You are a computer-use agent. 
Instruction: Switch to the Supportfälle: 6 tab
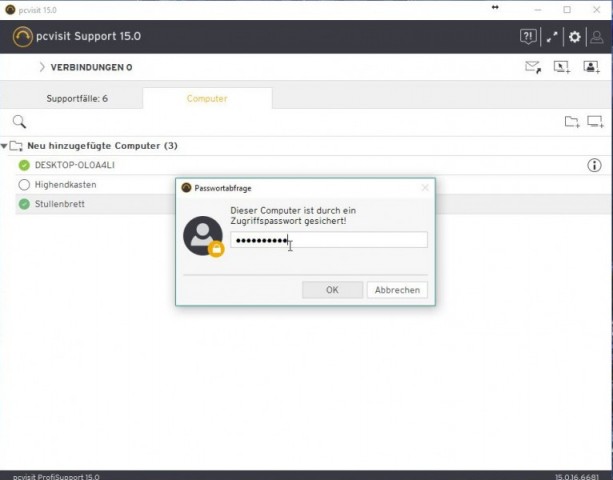click(x=77, y=99)
